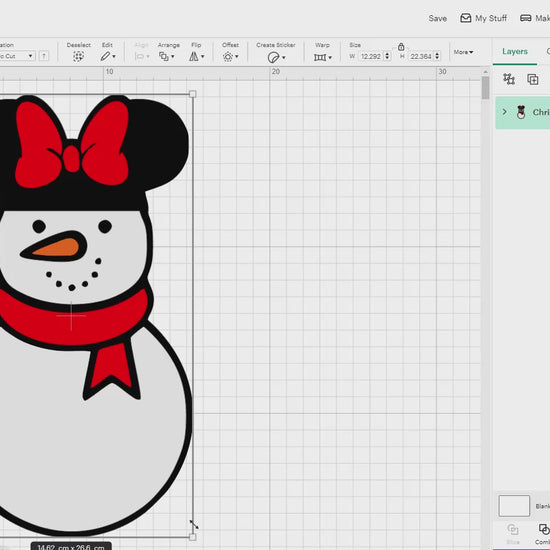Click the snowman's orange carrot nose

point(56,248)
